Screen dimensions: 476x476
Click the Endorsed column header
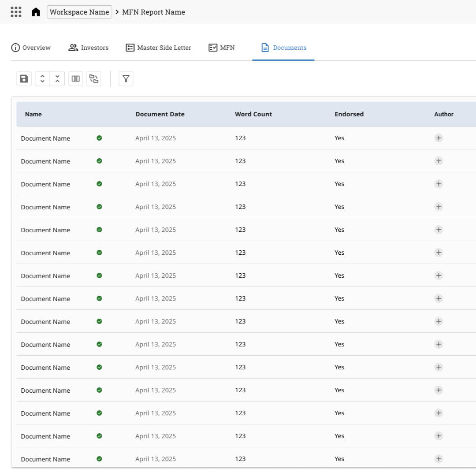pos(349,114)
